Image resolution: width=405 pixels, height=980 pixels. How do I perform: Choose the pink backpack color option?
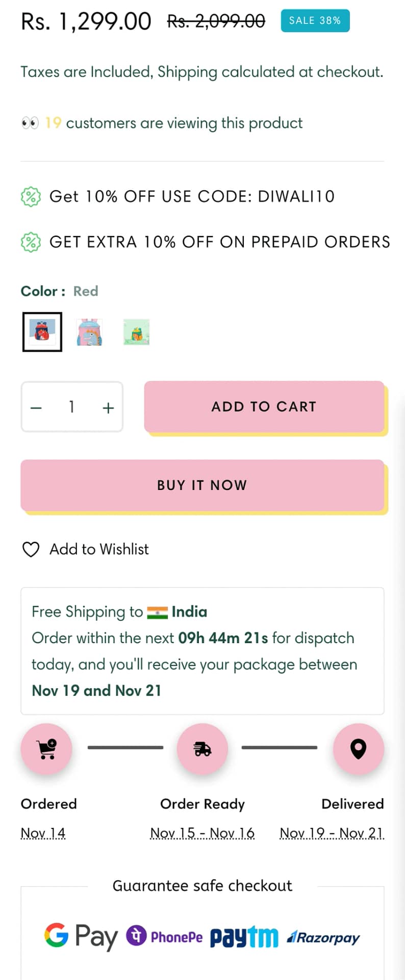[x=89, y=332]
